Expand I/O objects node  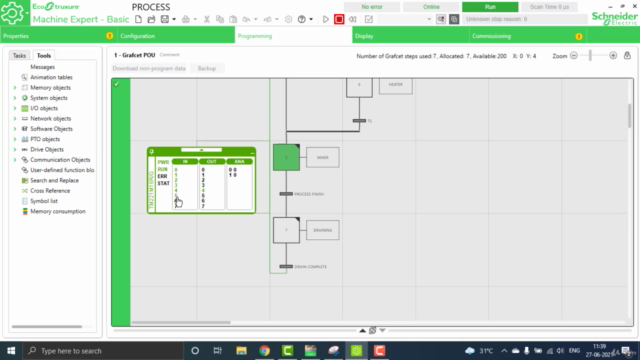(x=15, y=108)
